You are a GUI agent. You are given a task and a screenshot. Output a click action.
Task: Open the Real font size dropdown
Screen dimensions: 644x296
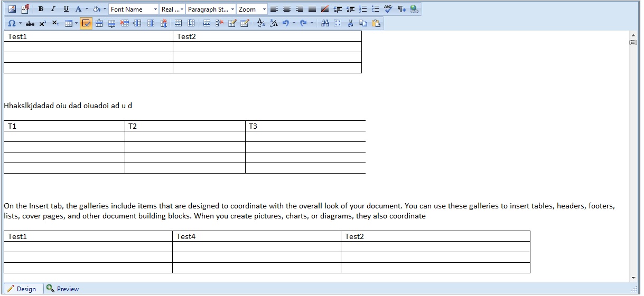click(x=172, y=9)
